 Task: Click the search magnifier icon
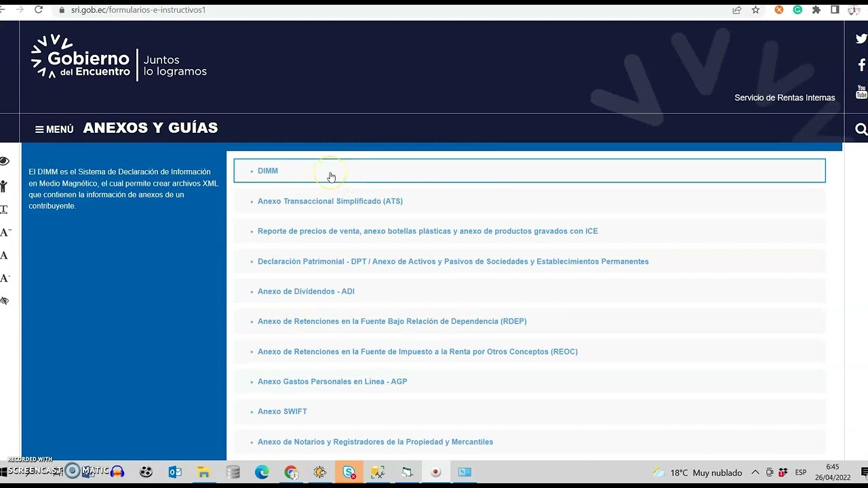(861, 129)
